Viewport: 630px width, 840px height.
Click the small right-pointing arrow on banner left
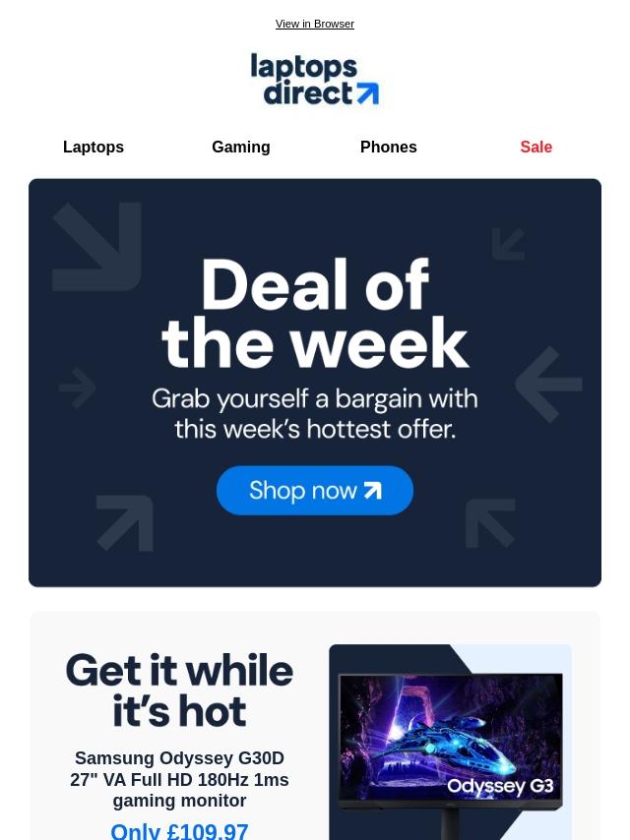point(78,387)
